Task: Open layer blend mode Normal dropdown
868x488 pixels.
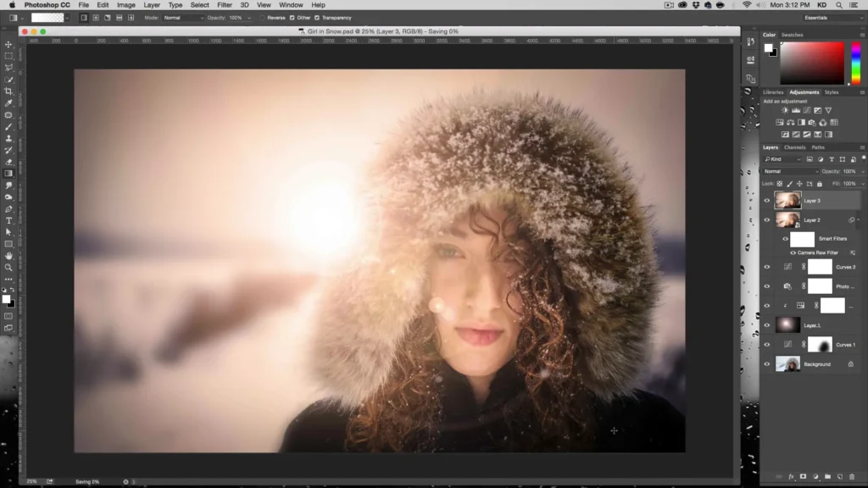Action: pyautogui.click(x=791, y=171)
